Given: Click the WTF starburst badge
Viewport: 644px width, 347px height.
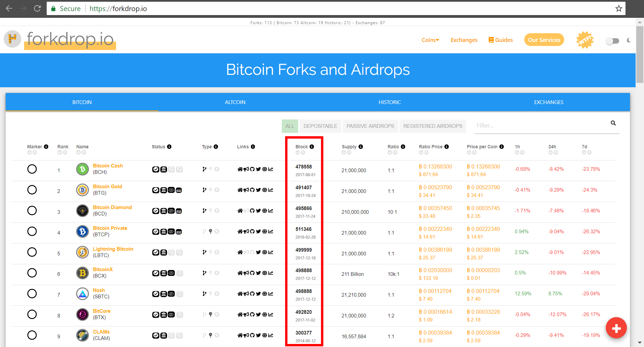Looking at the screenshot, I should [x=585, y=40].
